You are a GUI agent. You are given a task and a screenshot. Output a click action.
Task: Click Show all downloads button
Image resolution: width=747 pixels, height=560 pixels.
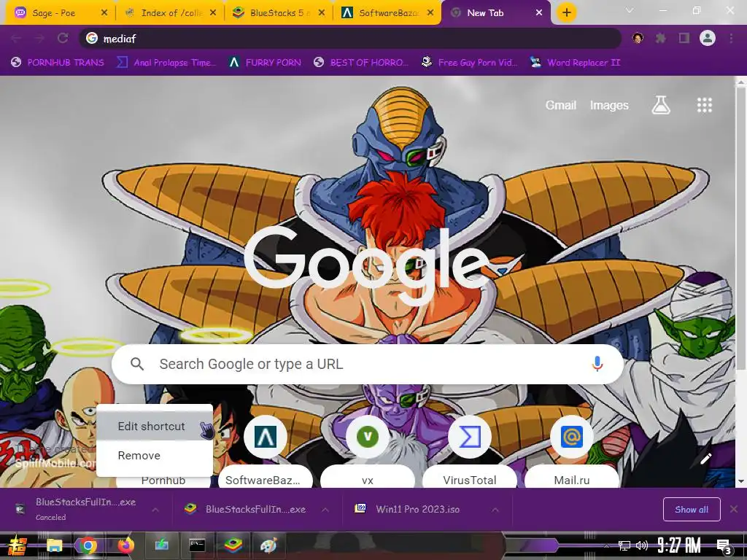[x=692, y=510]
